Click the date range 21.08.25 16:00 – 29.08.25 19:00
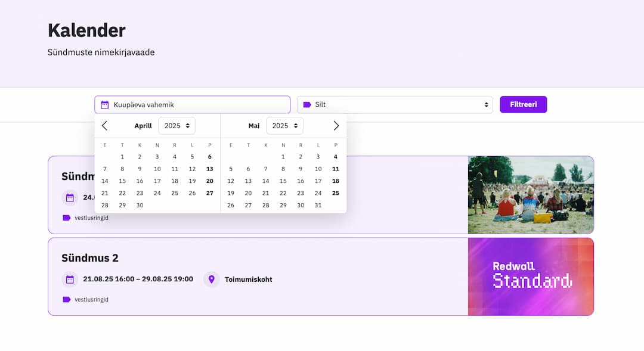 tap(138, 279)
